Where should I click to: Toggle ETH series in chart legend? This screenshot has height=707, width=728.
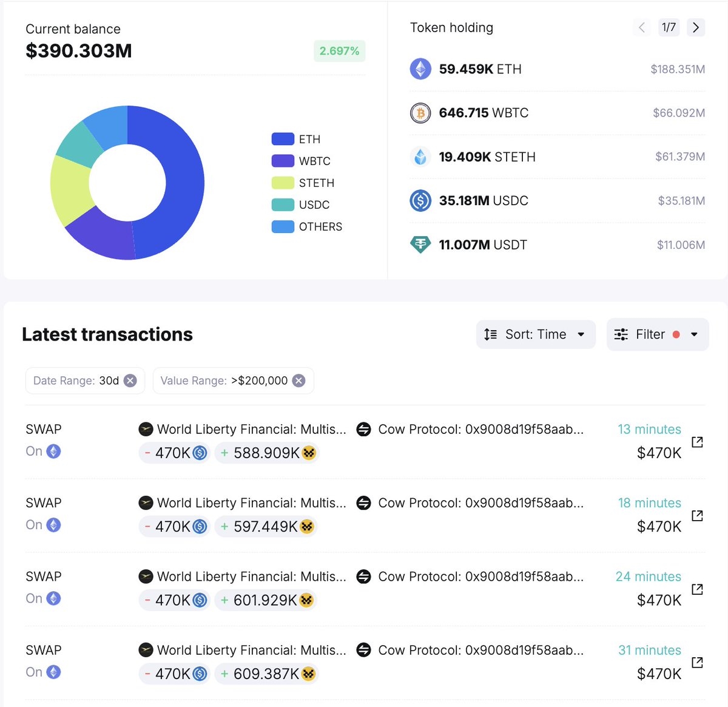tap(296, 140)
